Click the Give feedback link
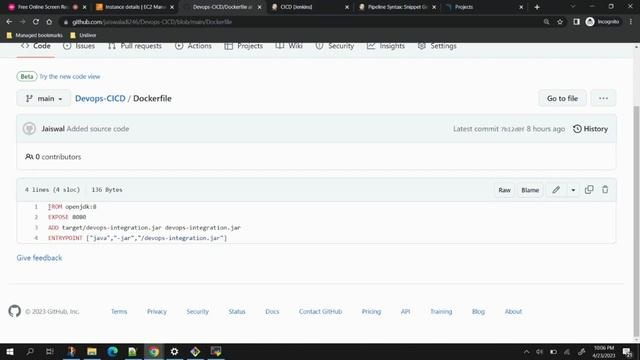 tap(39, 258)
